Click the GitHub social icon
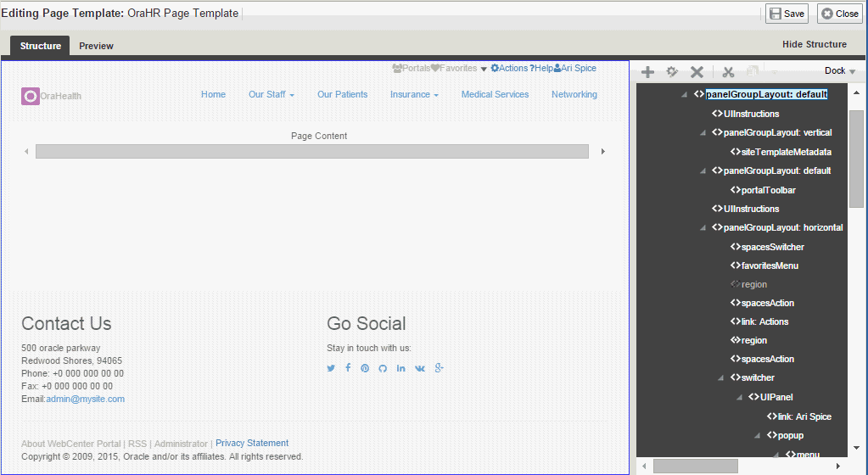 (383, 368)
